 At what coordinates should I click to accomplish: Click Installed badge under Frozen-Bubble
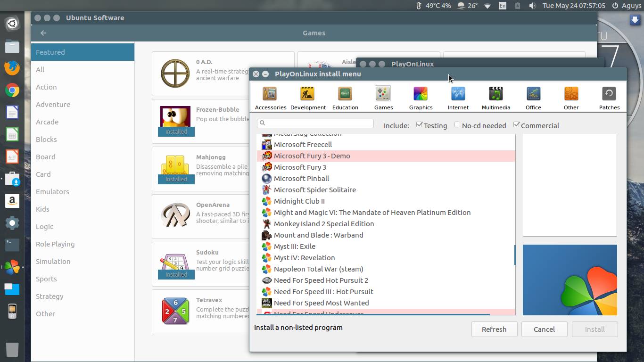click(176, 132)
